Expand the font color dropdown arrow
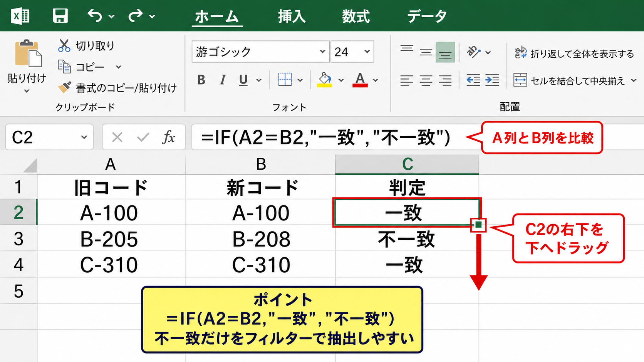The width and height of the screenshot is (644, 362). [376, 80]
